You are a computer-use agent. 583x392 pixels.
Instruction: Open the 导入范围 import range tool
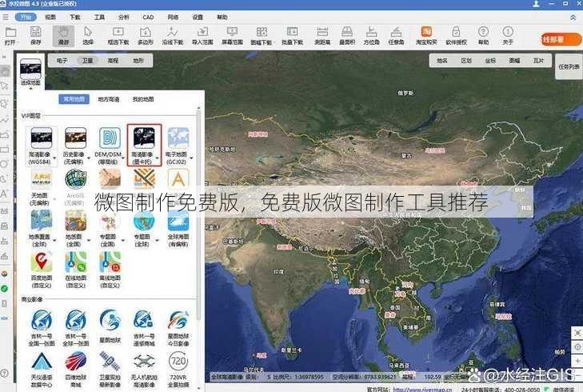point(202,35)
